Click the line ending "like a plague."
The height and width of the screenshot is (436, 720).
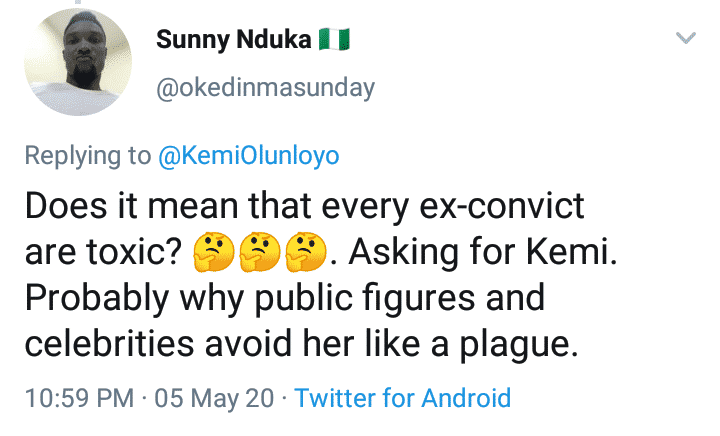pos(300,348)
